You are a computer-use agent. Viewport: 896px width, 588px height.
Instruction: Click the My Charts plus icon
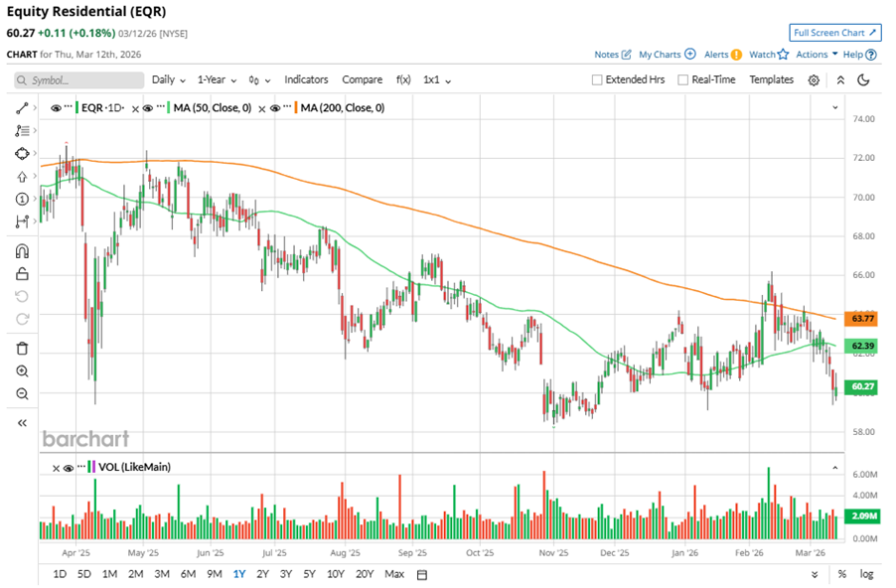pos(690,55)
